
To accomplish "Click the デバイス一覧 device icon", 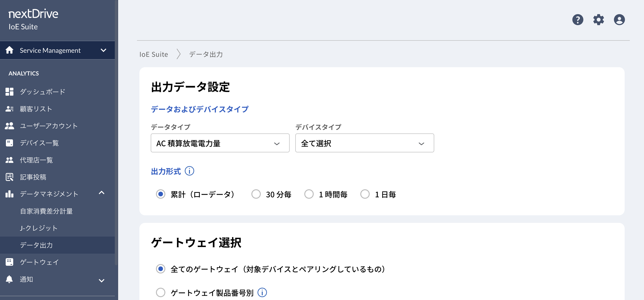I will [x=9, y=143].
